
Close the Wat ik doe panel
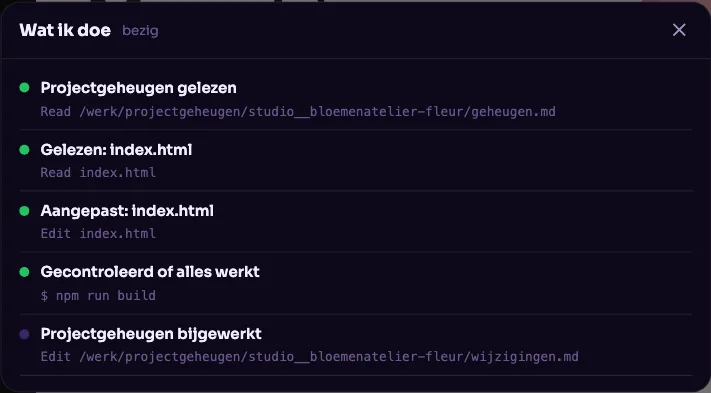[679, 30]
